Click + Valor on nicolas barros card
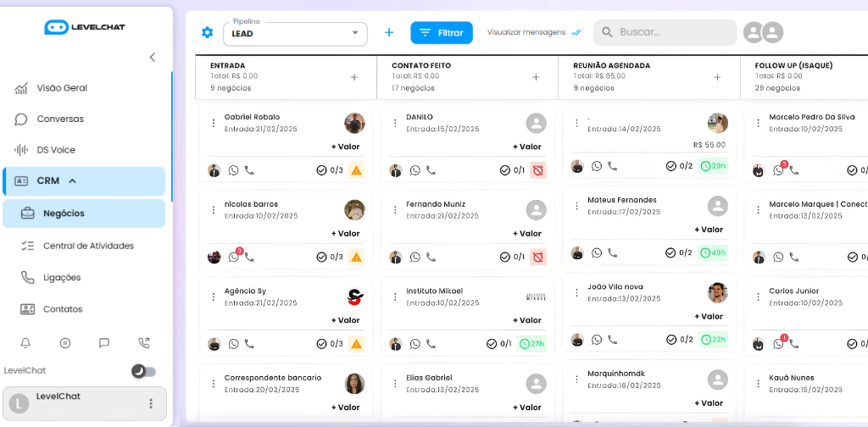The image size is (868, 427). click(345, 234)
